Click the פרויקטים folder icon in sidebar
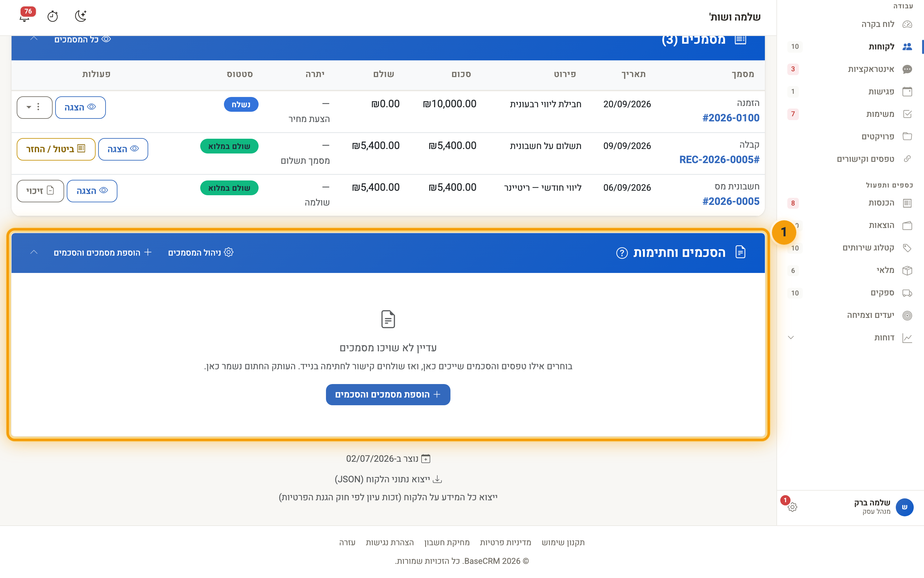The width and height of the screenshot is (924, 578). [907, 136]
